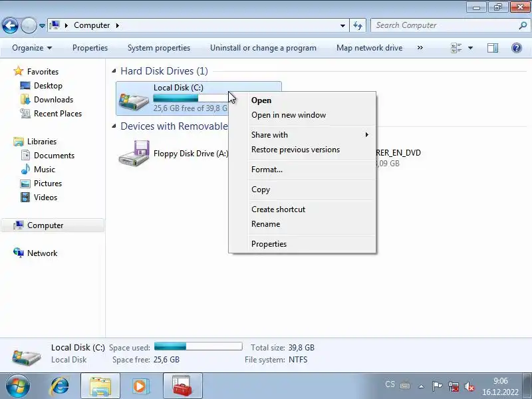Click the Total size 39,8 GB value
The width and height of the screenshot is (532, 399).
coord(301,348)
